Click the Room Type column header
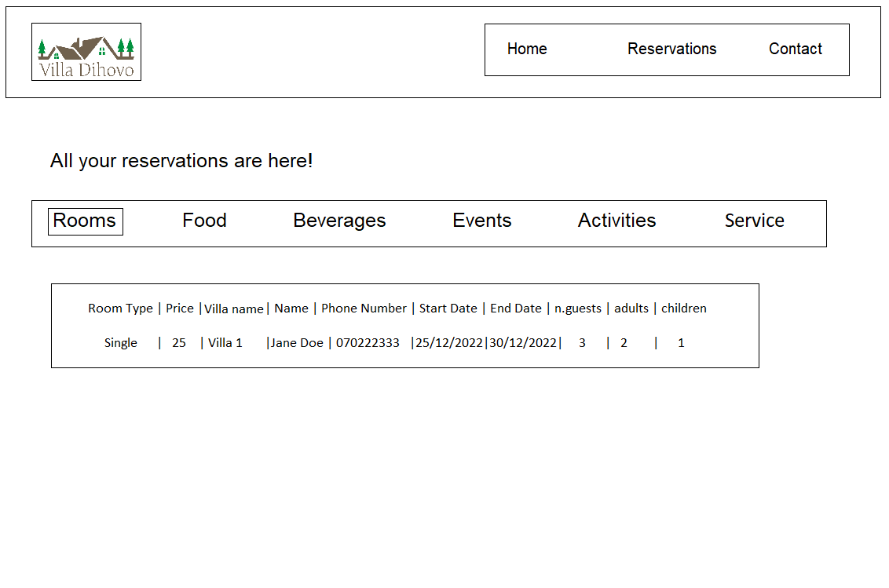Viewport: 889px width, 588px height. coord(120,309)
